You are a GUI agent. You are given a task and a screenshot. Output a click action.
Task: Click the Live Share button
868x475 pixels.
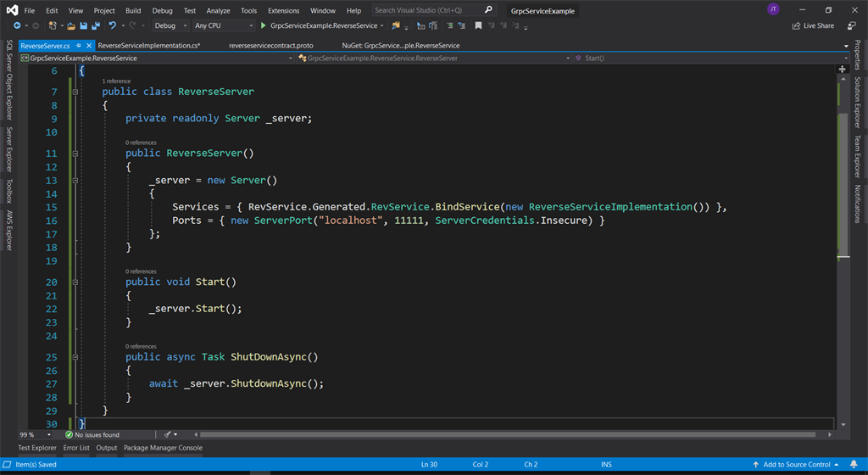pos(813,26)
